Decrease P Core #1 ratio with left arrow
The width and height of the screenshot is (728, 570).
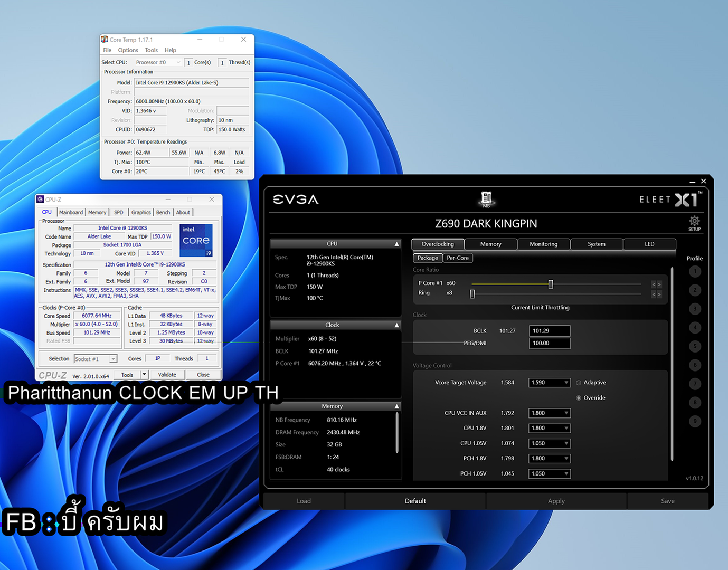[654, 284]
